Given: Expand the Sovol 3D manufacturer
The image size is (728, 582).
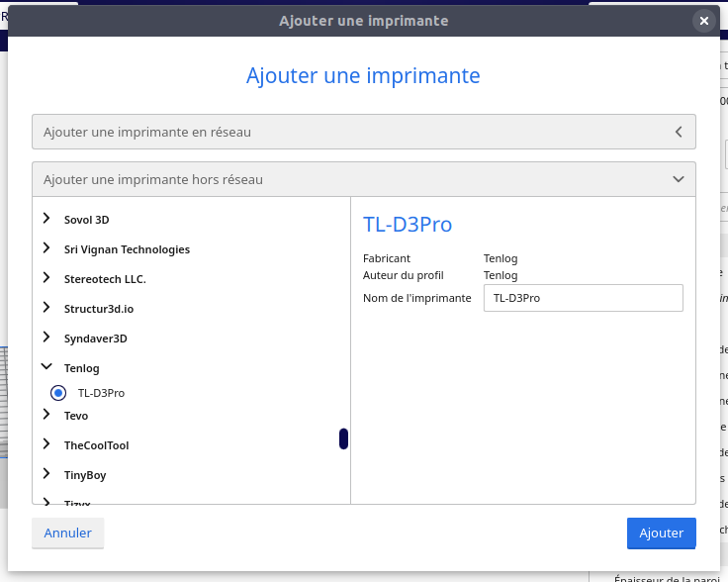Looking at the screenshot, I should tap(46, 219).
